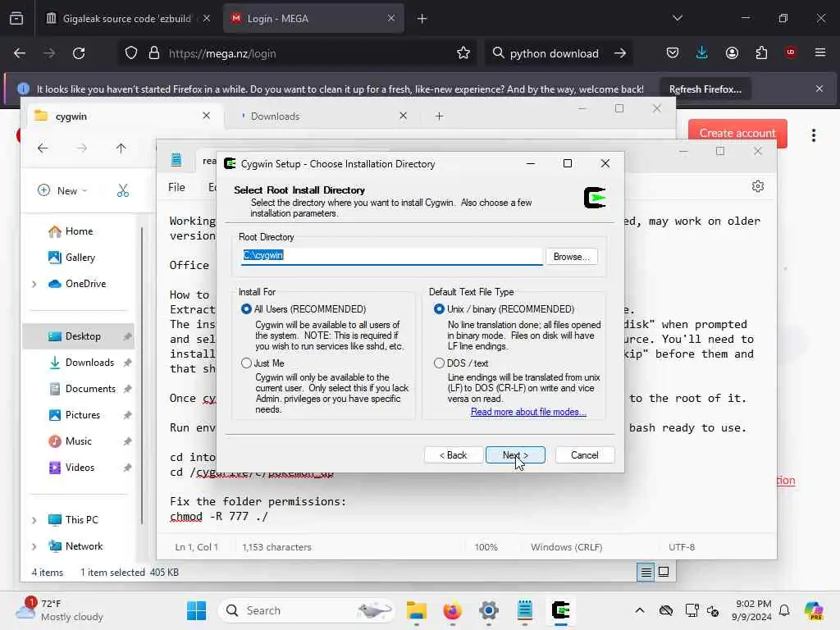840x630 pixels.
Task: Open Videos folder in sidebar
Action: pyautogui.click(x=80, y=468)
